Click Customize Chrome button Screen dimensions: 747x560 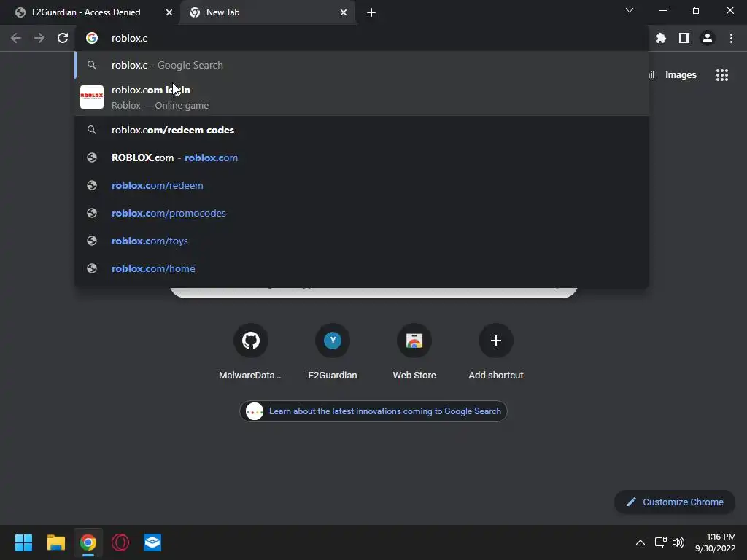tap(675, 502)
